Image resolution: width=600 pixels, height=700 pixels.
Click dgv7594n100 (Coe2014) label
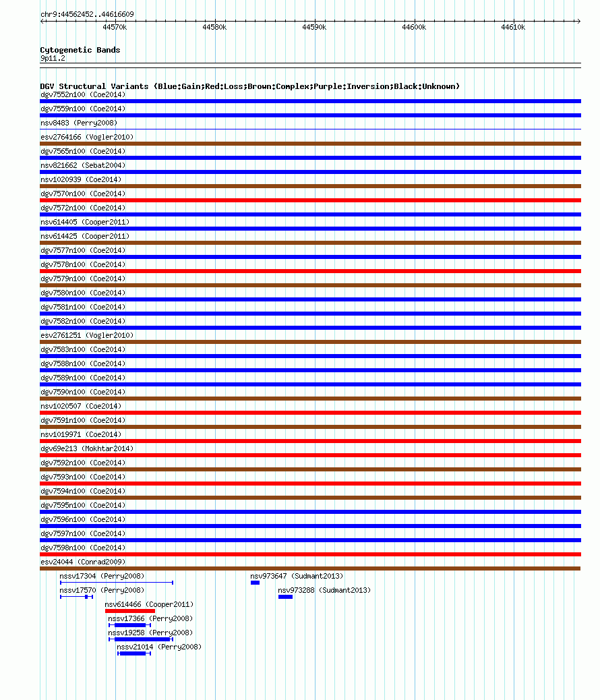coord(83,491)
